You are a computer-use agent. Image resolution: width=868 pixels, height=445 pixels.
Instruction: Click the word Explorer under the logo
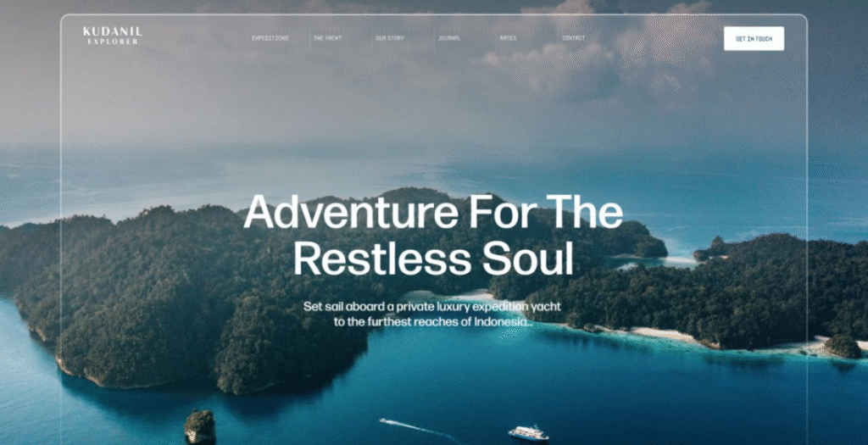click(x=113, y=42)
